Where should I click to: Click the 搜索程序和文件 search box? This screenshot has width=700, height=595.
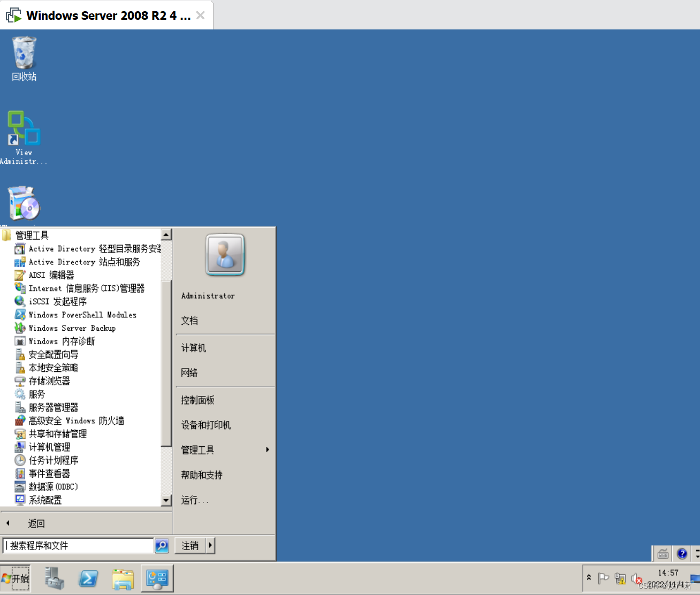pyautogui.click(x=78, y=546)
